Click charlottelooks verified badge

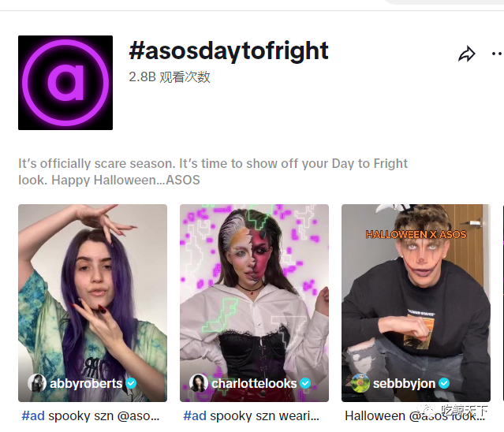(x=305, y=383)
